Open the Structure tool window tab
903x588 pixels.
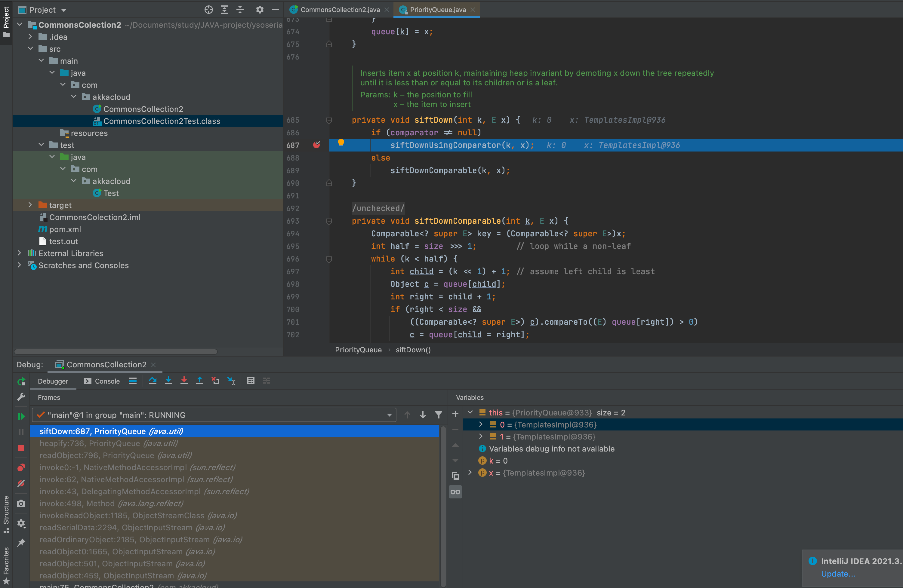pyautogui.click(x=6, y=515)
